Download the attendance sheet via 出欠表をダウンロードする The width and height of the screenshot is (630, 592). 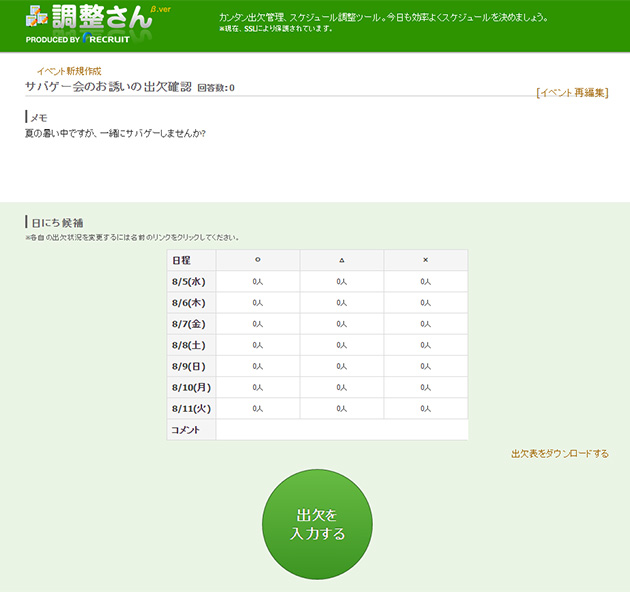click(559, 453)
